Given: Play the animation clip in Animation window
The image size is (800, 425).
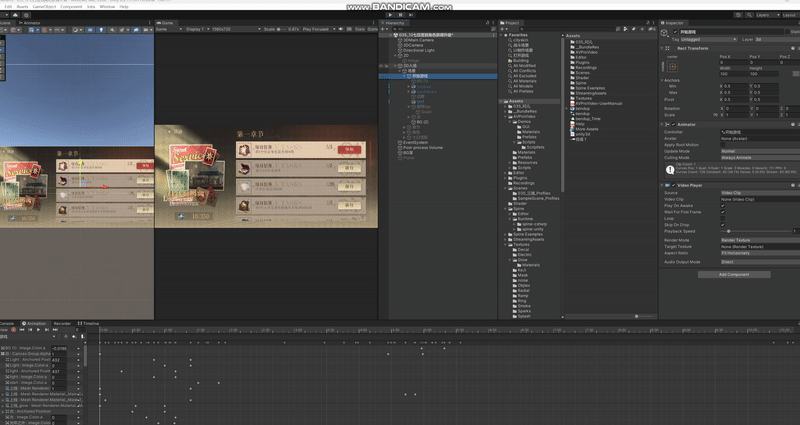Looking at the screenshot, I should 38,330.
